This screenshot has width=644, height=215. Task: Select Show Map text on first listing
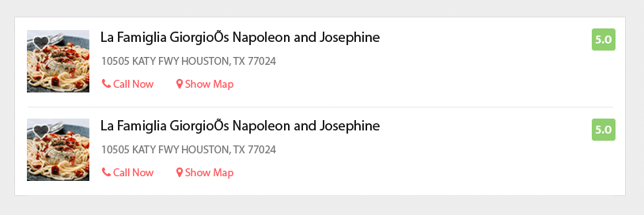tap(209, 84)
